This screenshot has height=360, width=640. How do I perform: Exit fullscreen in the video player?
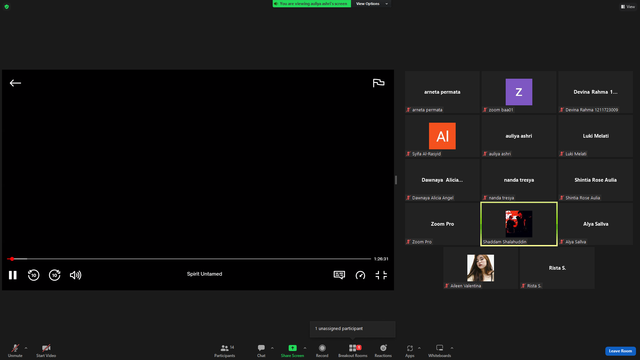point(381,275)
